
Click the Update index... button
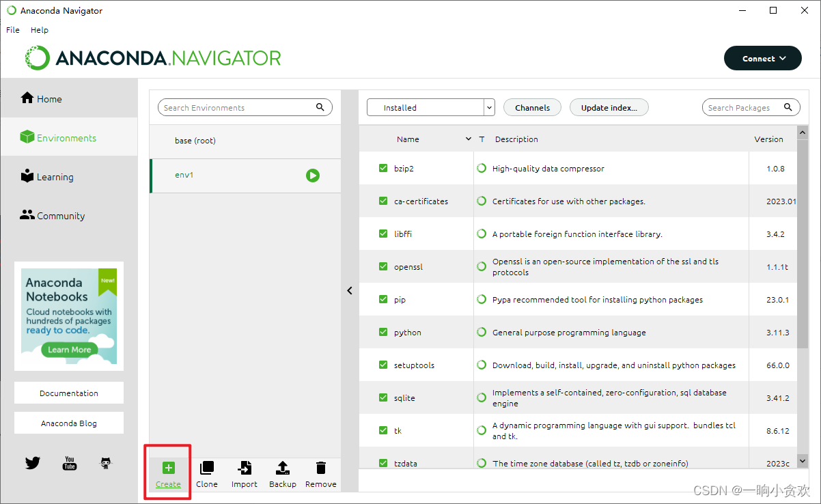[x=609, y=107]
